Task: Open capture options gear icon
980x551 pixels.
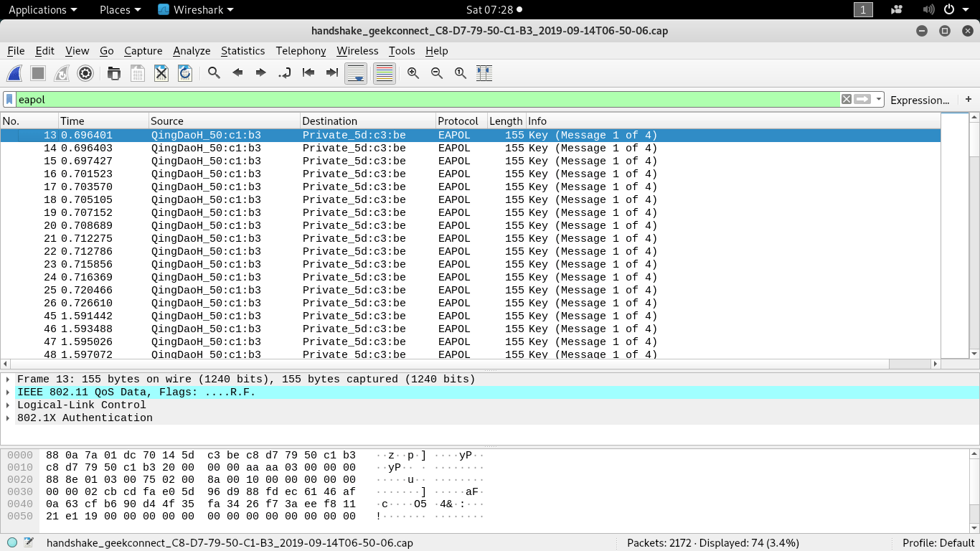Action: pos(85,73)
